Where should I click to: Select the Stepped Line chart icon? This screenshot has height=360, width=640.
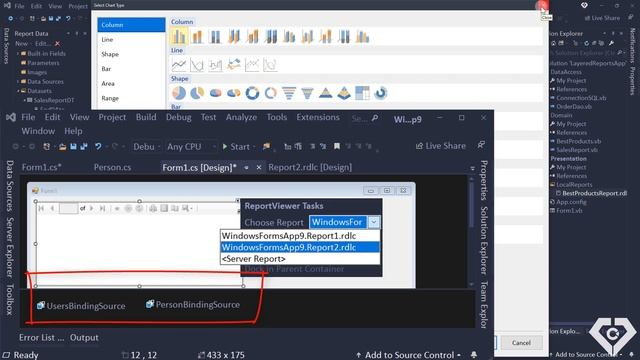click(x=216, y=64)
